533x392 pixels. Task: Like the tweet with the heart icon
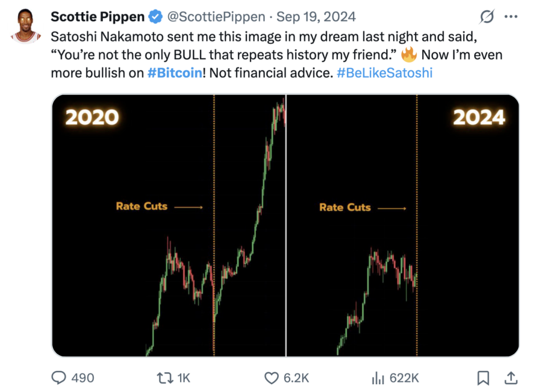tap(271, 378)
